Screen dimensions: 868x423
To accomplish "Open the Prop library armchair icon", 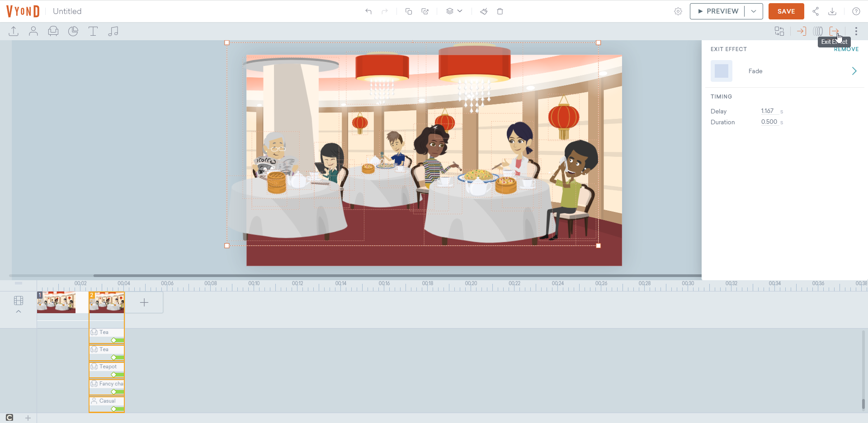I will [x=53, y=31].
